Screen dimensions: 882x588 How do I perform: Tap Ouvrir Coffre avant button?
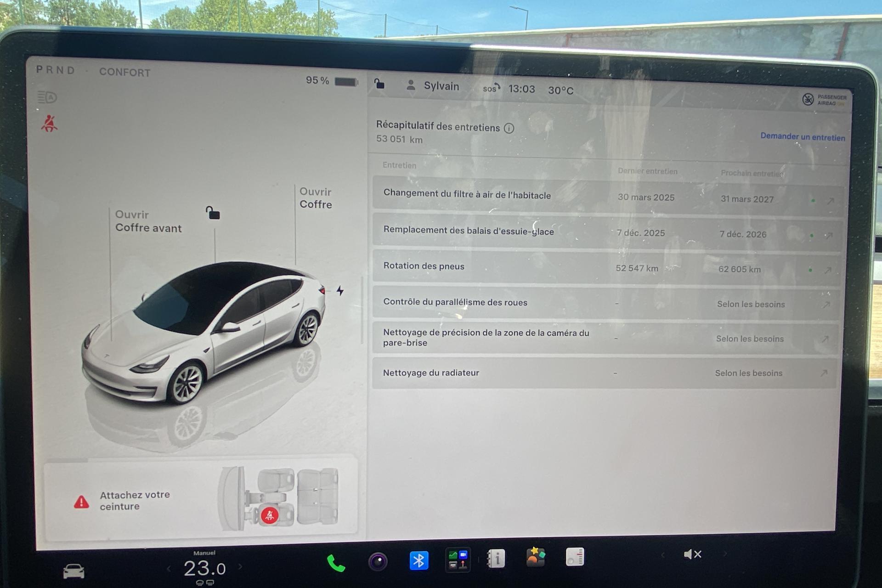coord(148,221)
